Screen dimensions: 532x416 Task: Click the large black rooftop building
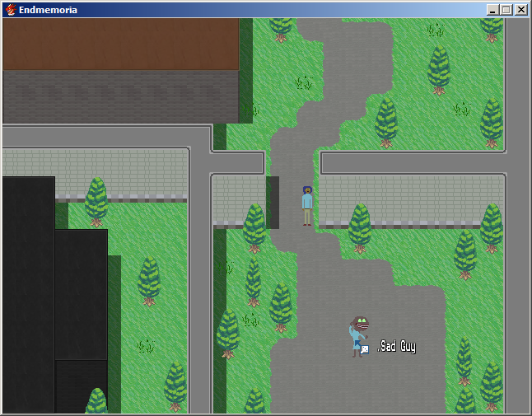click(x=29, y=288)
